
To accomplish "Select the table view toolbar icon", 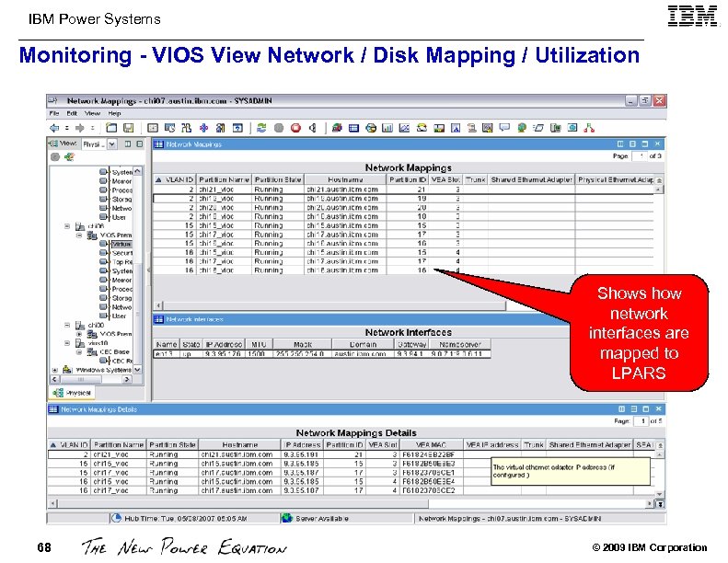I will (x=353, y=128).
